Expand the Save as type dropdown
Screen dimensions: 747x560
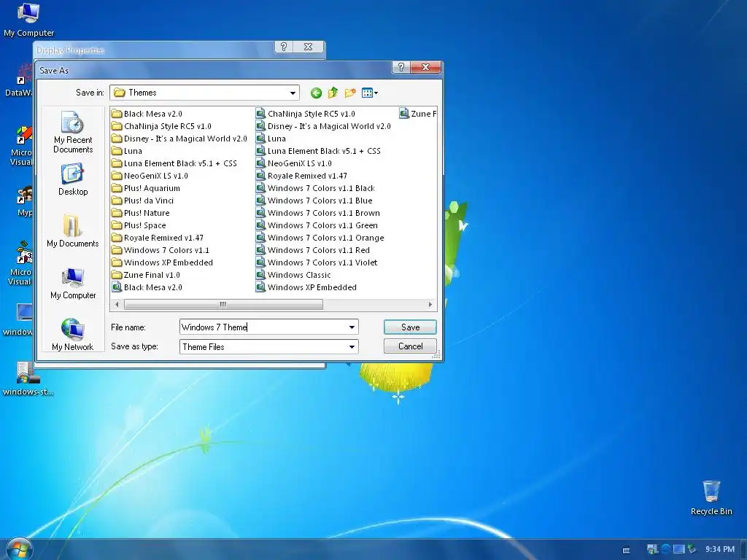tap(352, 346)
